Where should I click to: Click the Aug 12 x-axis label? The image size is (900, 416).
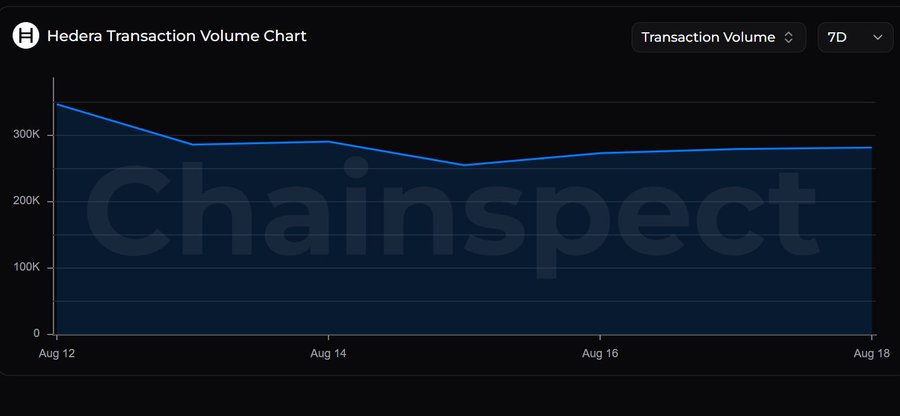(x=57, y=354)
